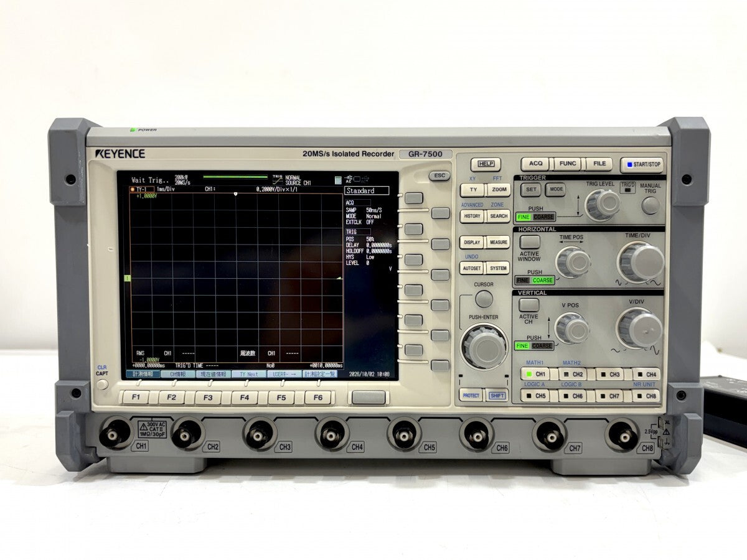The width and height of the screenshot is (747, 560).
Task: Switch to the 現在値情報 tab
Action: coord(212,375)
